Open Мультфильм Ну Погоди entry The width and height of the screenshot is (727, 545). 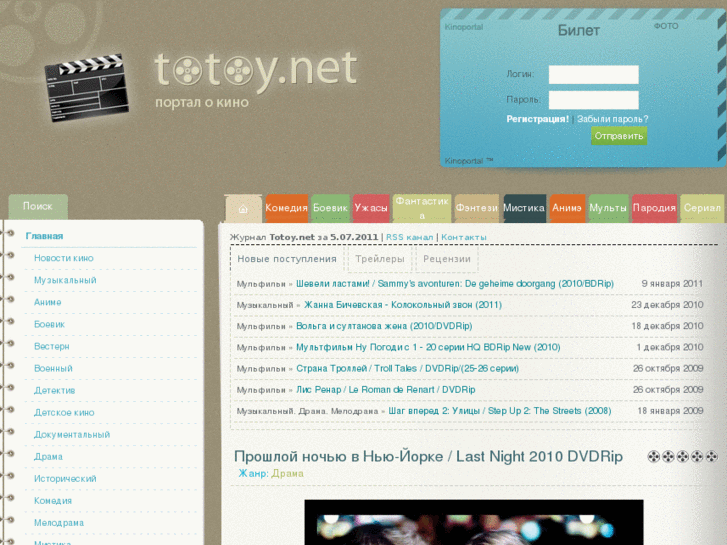pos(428,347)
